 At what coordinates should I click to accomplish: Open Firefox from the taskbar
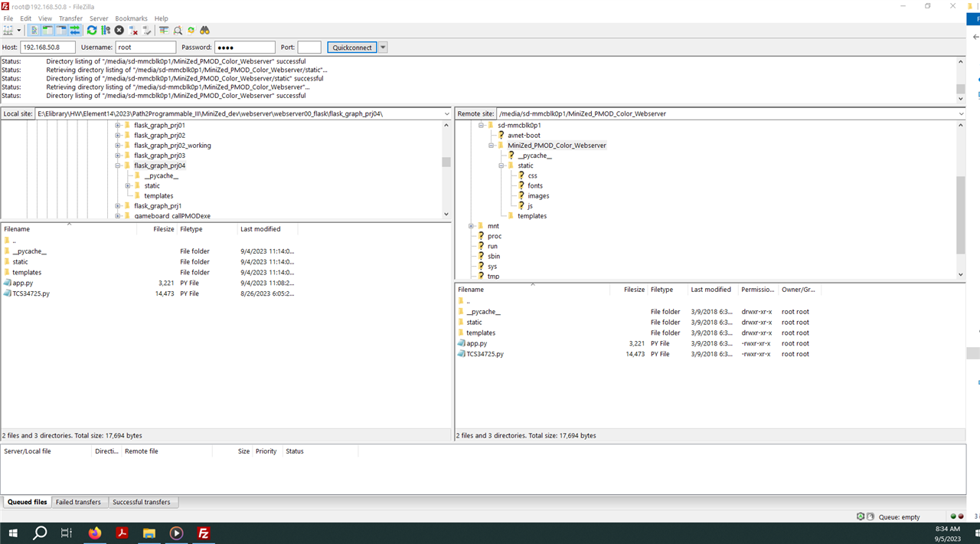(x=95, y=533)
